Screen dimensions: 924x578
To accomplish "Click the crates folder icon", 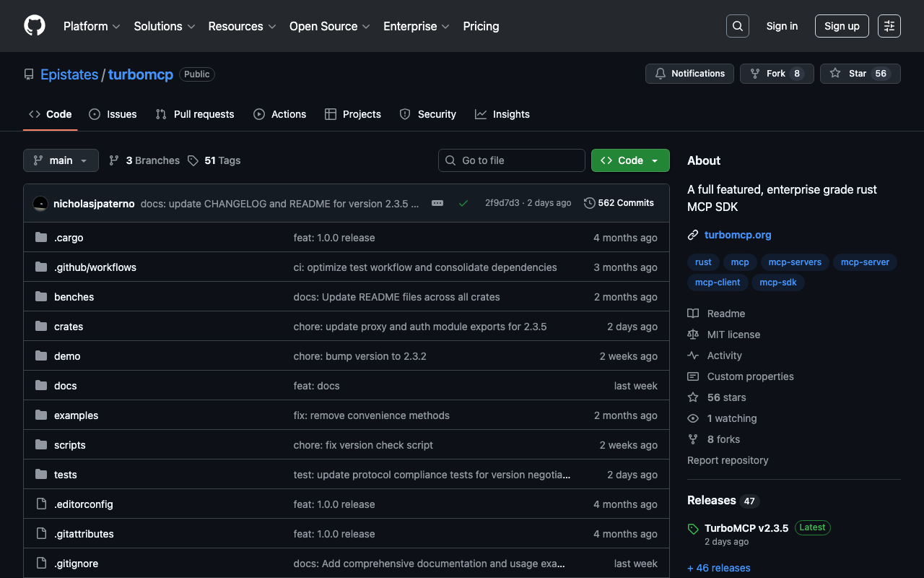I will [41, 327].
